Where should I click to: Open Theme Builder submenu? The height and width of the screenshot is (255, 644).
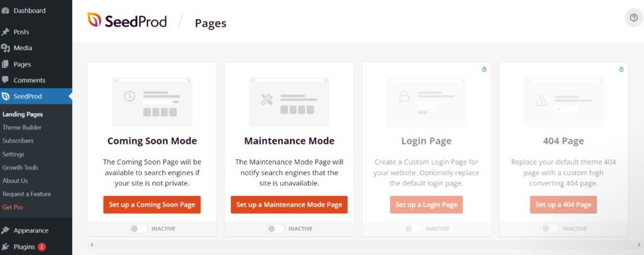click(x=22, y=127)
